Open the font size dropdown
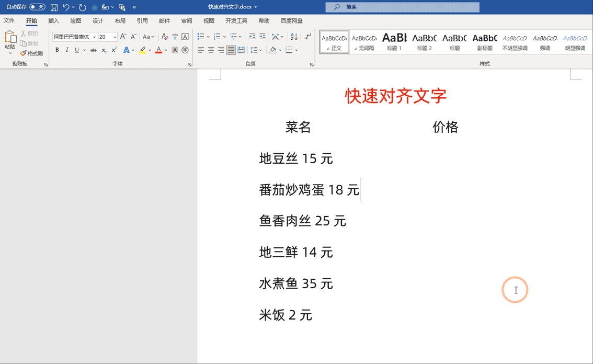593x364 pixels. click(115, 37)
